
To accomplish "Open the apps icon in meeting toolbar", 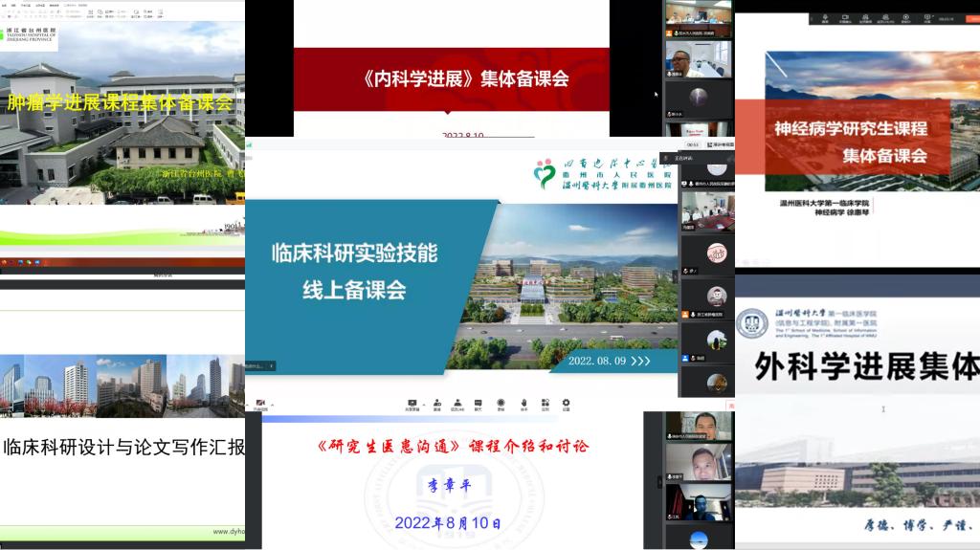I will click(545, 404).
